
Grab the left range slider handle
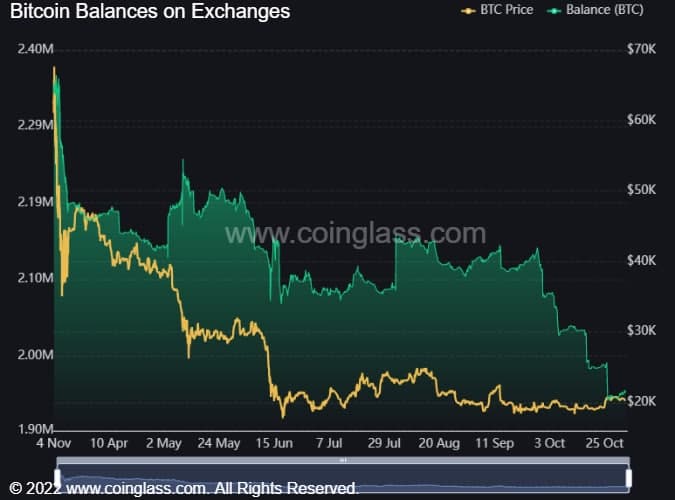pyautogui.click(x=58, y=478)
